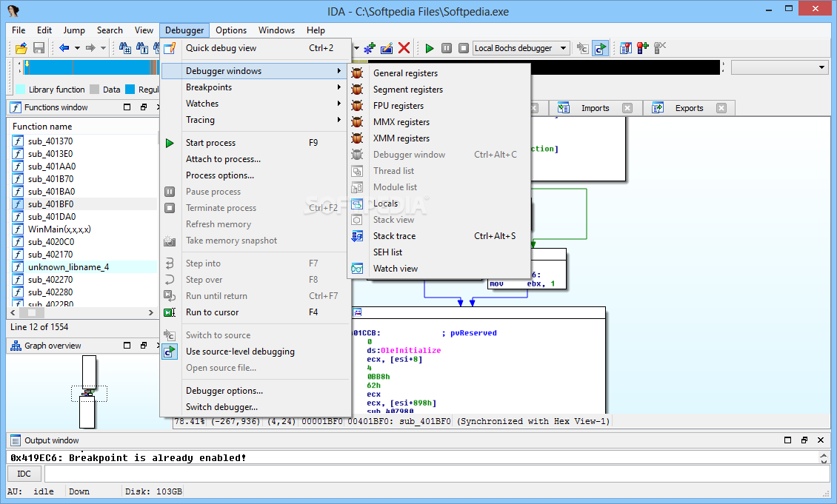Viewport: 837px width, 504px height.
Task: Click the blue star add toolbar icon
Action: click(370, 49)
